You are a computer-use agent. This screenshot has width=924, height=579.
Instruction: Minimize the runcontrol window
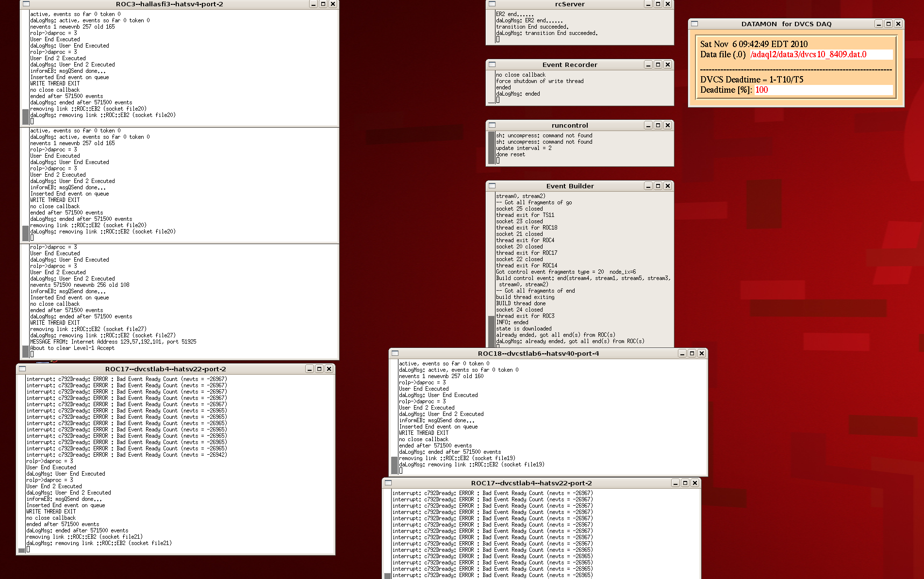(x=648, y=125)
